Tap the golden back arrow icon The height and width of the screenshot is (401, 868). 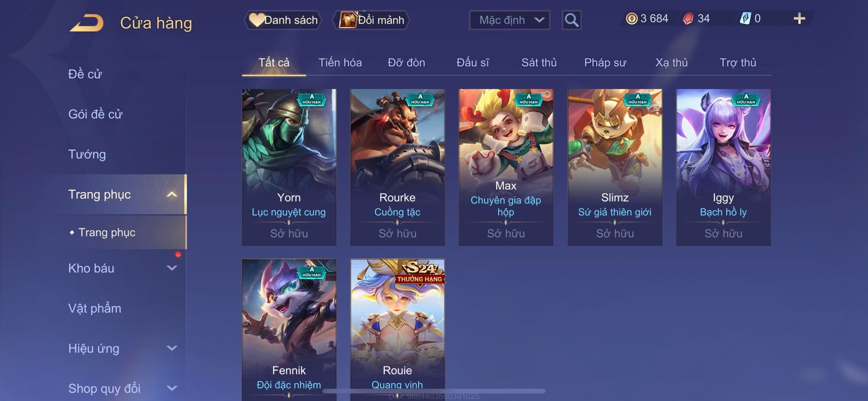pos(87,23)
